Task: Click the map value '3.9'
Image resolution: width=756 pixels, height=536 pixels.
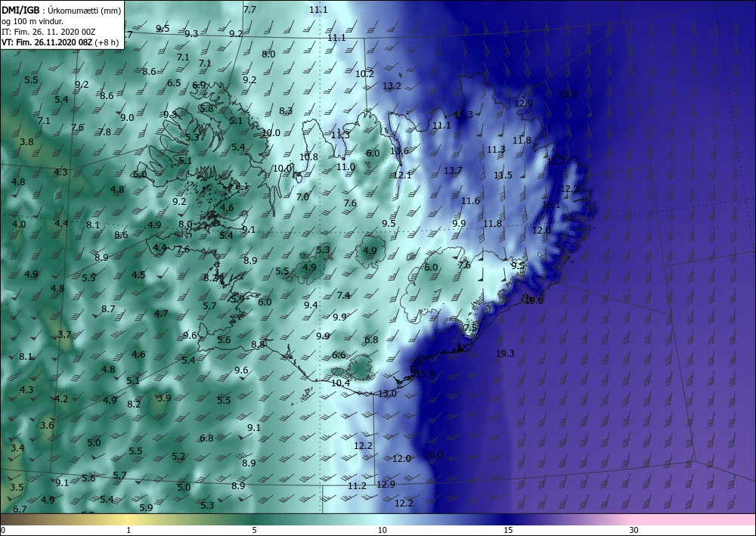Action: tap(164, 398)
